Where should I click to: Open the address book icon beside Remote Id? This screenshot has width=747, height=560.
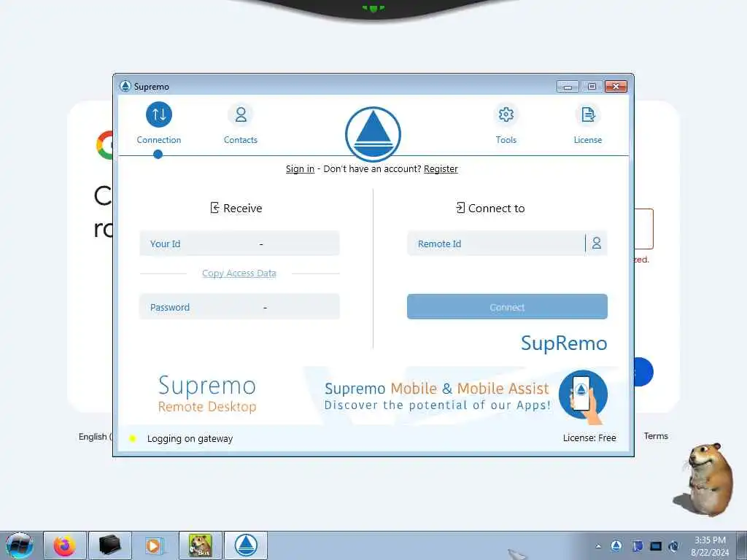597,244
